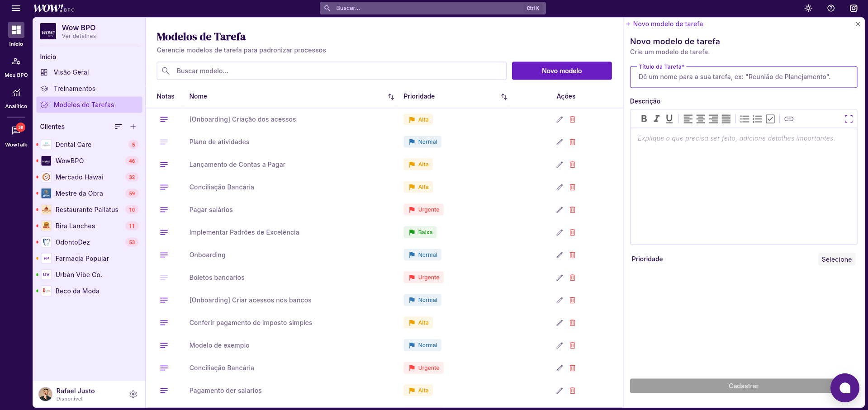Sort templates by Prioridade column
The image size is (868, 410).
504,97
